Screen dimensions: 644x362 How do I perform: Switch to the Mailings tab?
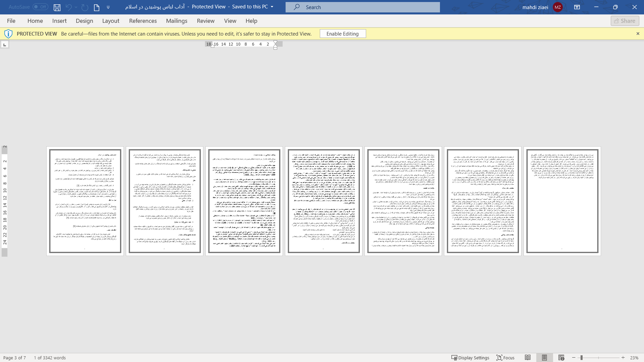click(177, 21)
